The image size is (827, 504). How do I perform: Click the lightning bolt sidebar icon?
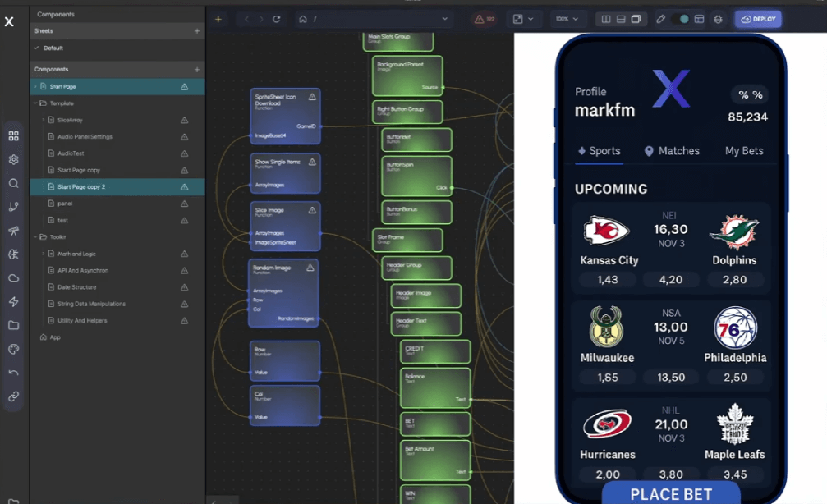point(13,302)
